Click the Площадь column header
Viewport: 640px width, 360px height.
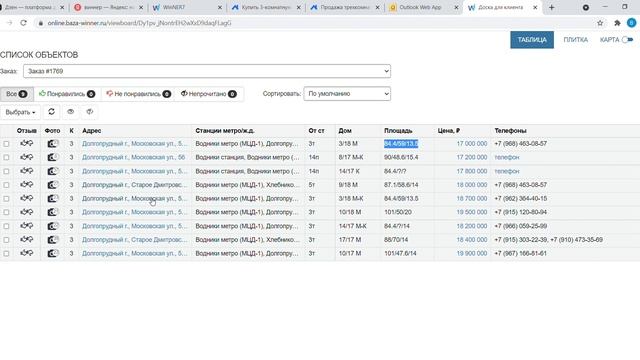tap(398, 131)
